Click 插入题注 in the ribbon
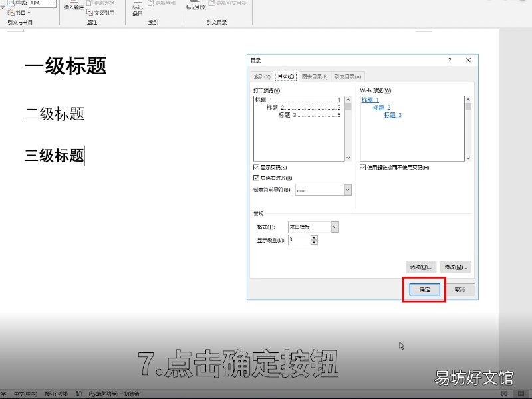Image resolution: width=532 pixels, height=399 pixels. (74, 5)
